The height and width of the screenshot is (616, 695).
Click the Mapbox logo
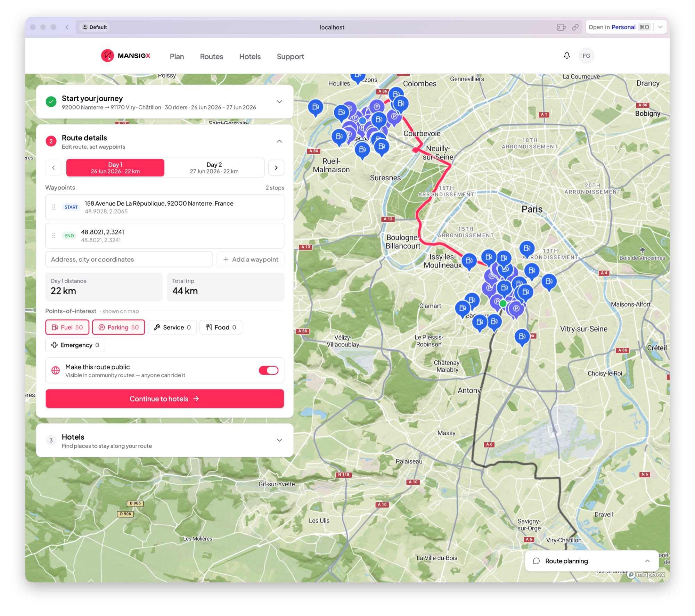pyautogui.click(x=646, y=574)
